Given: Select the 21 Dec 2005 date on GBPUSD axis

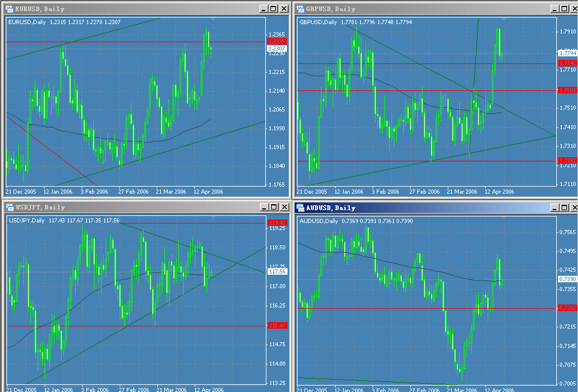Looking at the screenshot, I should 312,192.
